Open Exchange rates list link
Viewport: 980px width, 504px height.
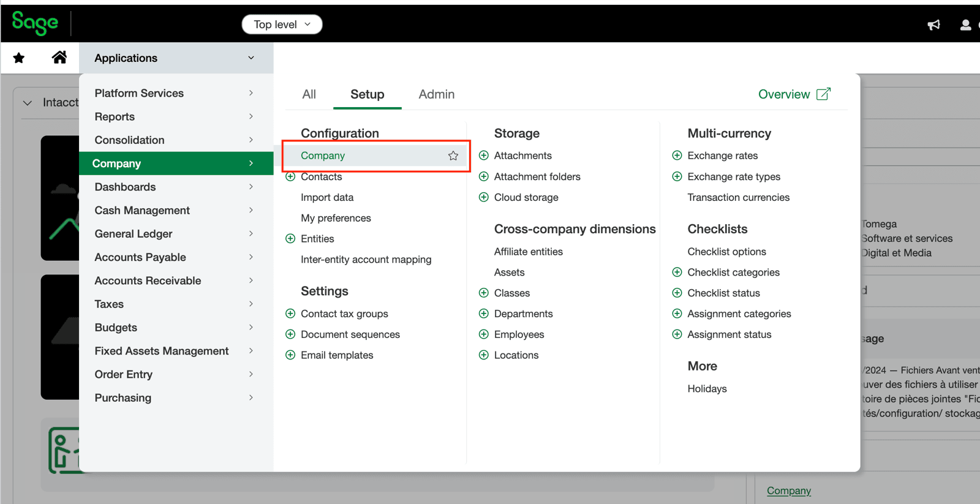click(723, 156)
